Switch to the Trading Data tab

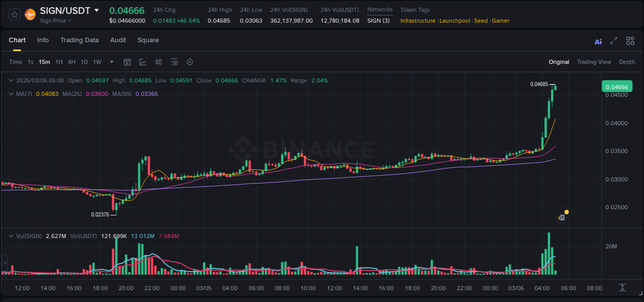(79, 40)
